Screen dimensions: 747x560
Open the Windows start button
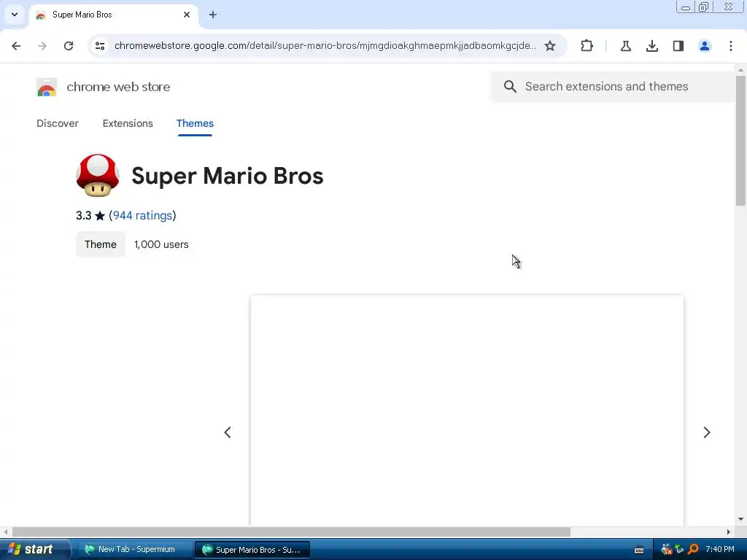[35, 549]
